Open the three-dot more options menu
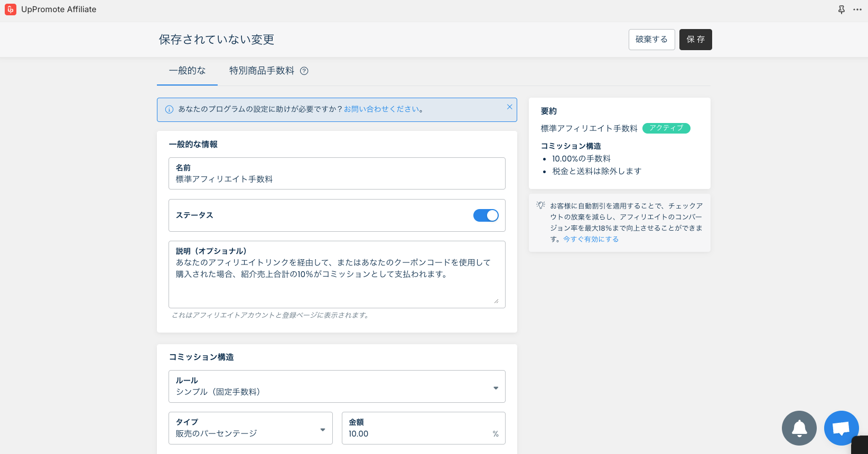868x454 pixels. coord(857,10)
